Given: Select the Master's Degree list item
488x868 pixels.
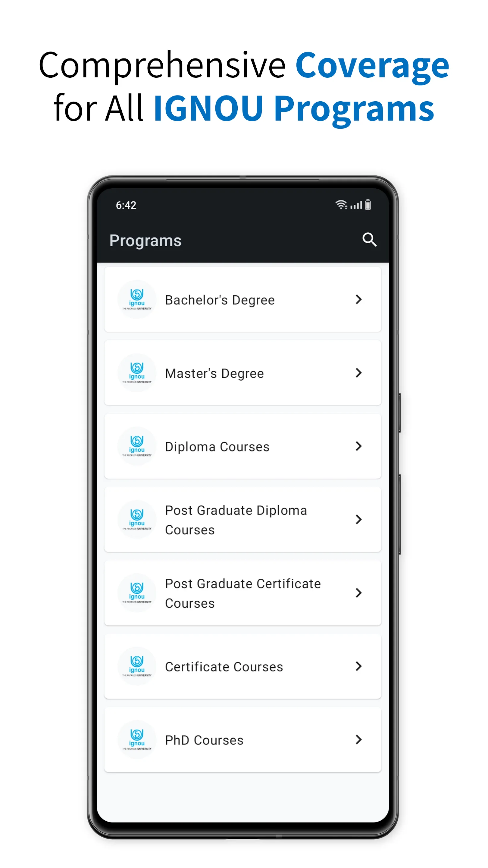Looking at the screenshot, I should click(214, 373).
